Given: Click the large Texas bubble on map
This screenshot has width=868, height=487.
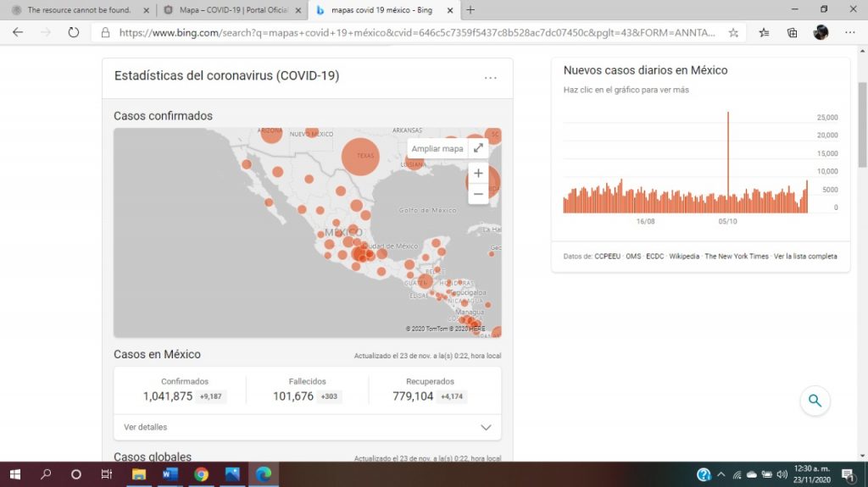Looking at the screenshot, I should [360, 157].
